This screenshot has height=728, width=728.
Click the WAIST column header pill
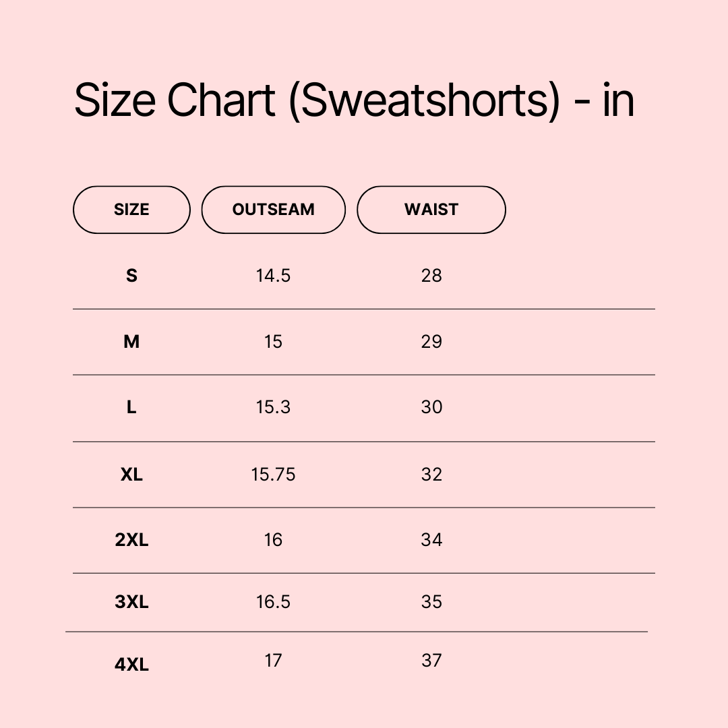(431, 210)
